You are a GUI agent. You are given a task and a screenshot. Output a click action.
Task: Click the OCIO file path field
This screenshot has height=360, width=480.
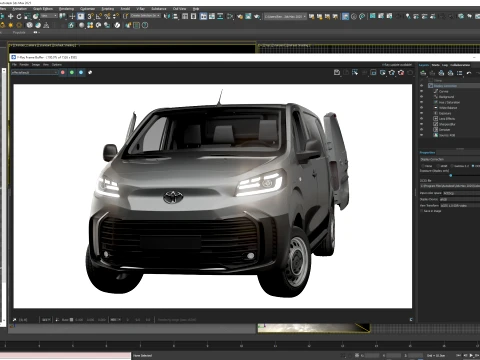coord(450,186)
